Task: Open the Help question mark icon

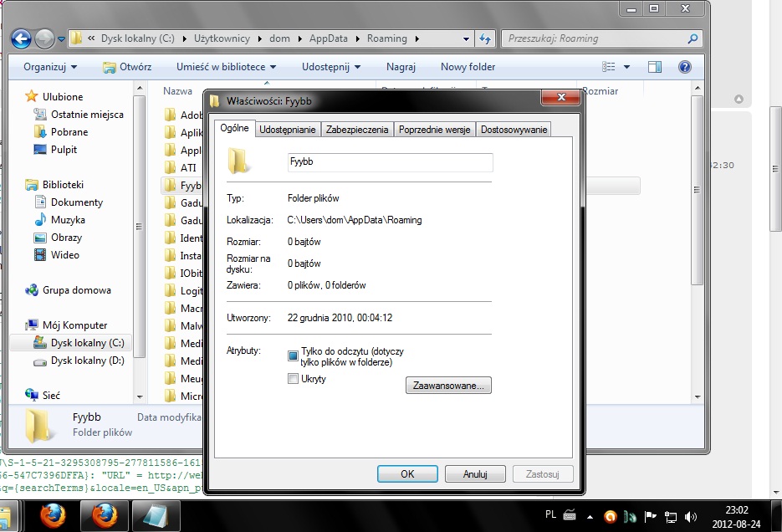Action: tap(684, 67)
